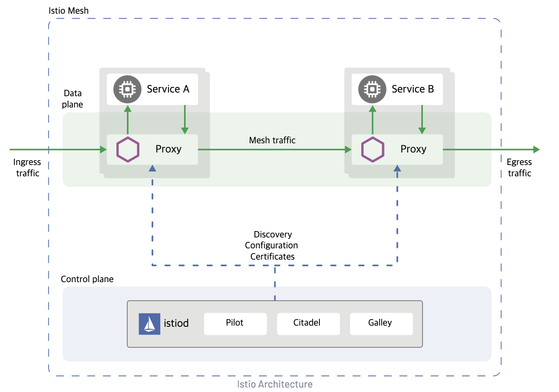559x392 pixels.
Task: Click the istiod sailboat logo
Action: (149, 324)
